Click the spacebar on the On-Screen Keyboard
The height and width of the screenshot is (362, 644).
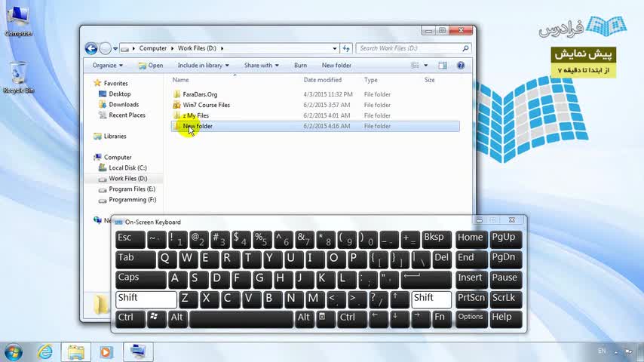pos(241,319)
